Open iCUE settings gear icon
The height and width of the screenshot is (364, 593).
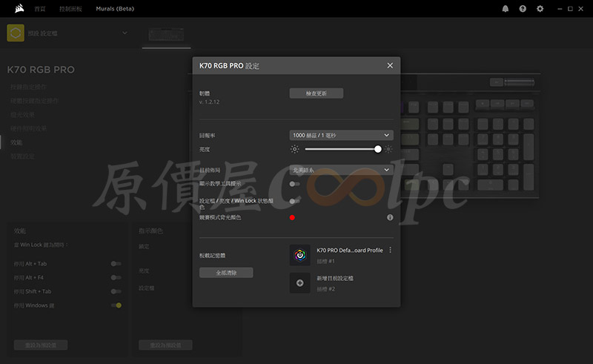click(x=540, y=9)
